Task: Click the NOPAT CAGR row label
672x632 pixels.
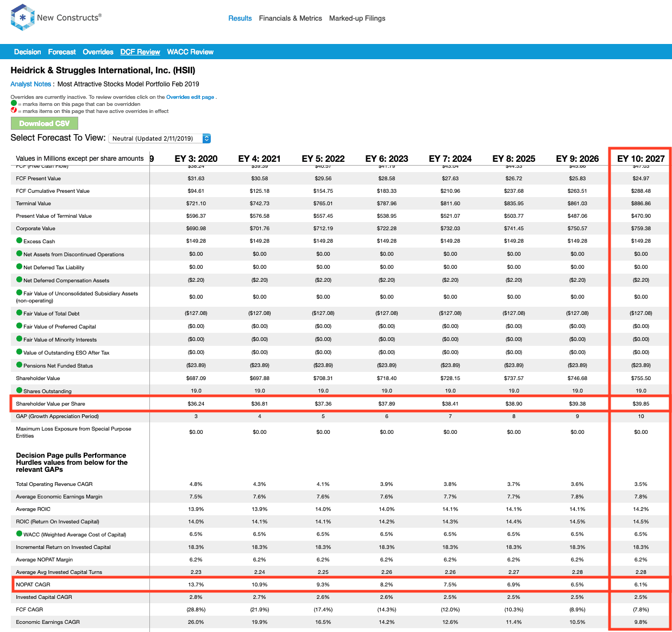Action: pyautogui.click(x=33, y=585)
